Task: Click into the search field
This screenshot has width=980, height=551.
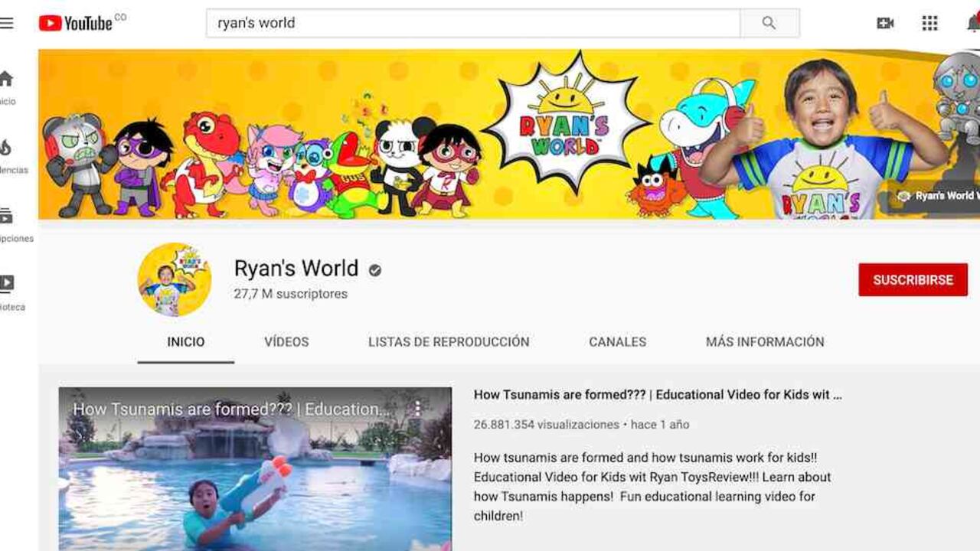Action: tap(472, 23)
